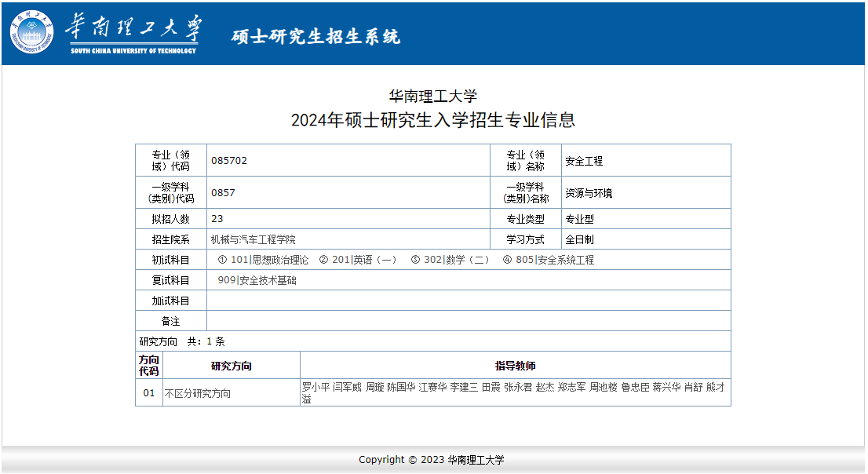This screenshot has height=474, width=868.
Task: Click the 专业类型 label cell
Action: [x=526, y=219]
